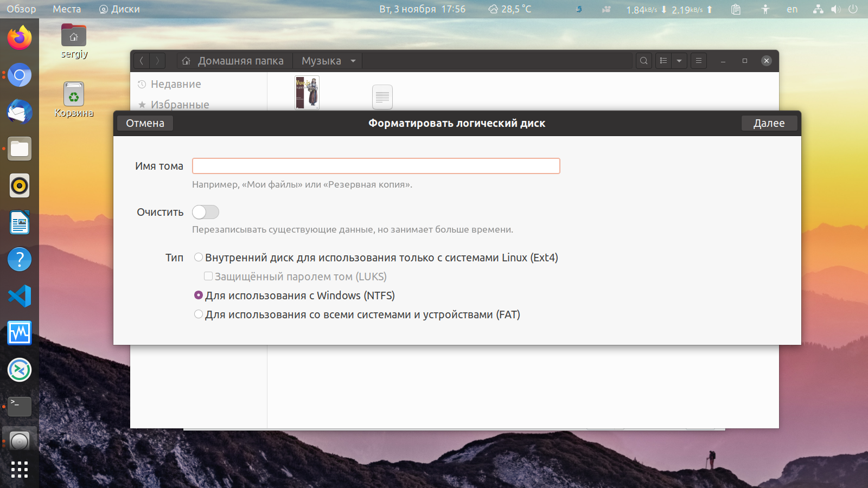Image resolution: width=868 pixels, height=488 pixels.
Task: Select the text document file icon
Action: (x=382, y=97)
